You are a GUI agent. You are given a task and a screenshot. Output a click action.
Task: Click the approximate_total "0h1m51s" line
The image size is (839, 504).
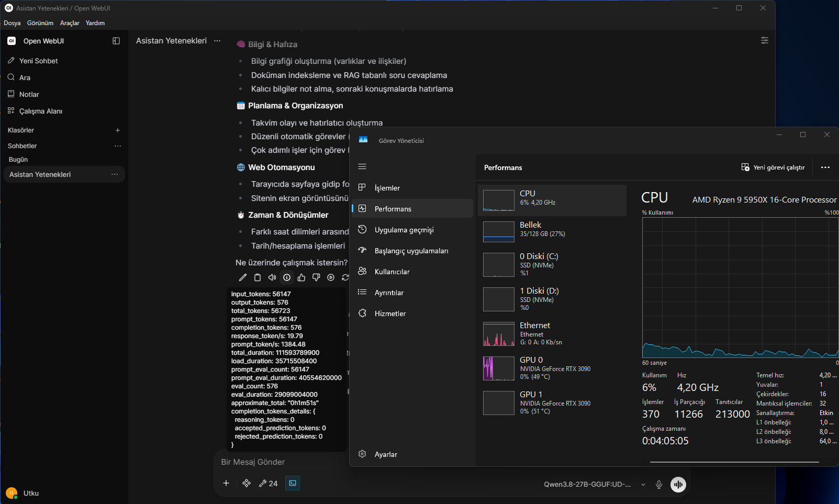(x=275, y=403)
